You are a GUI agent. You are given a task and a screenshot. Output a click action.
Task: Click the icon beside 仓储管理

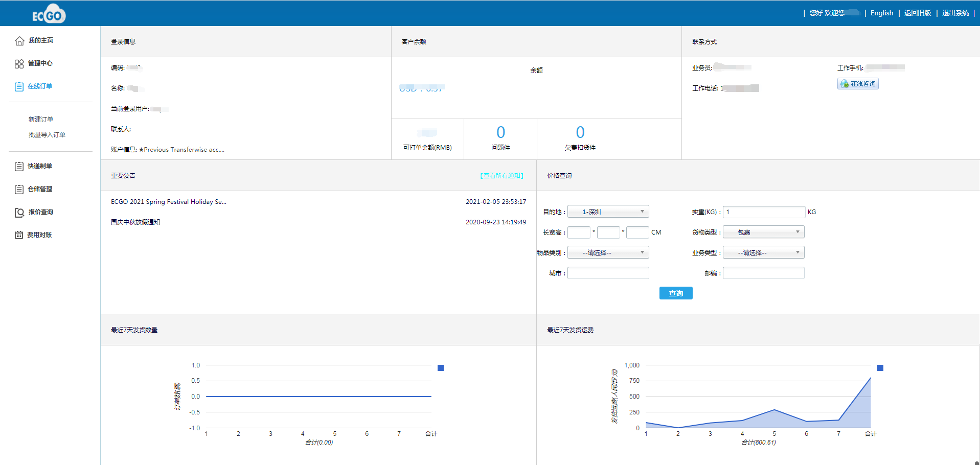coord(19,190)
